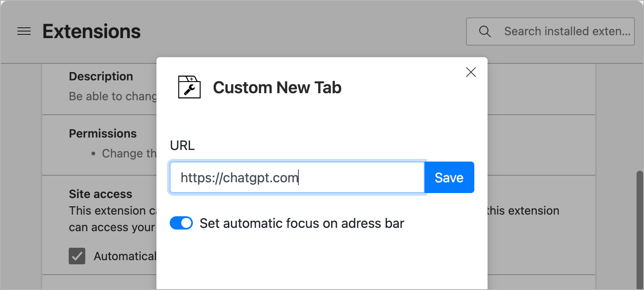Click the Custom New Tab wrench icon

[189, 87]
